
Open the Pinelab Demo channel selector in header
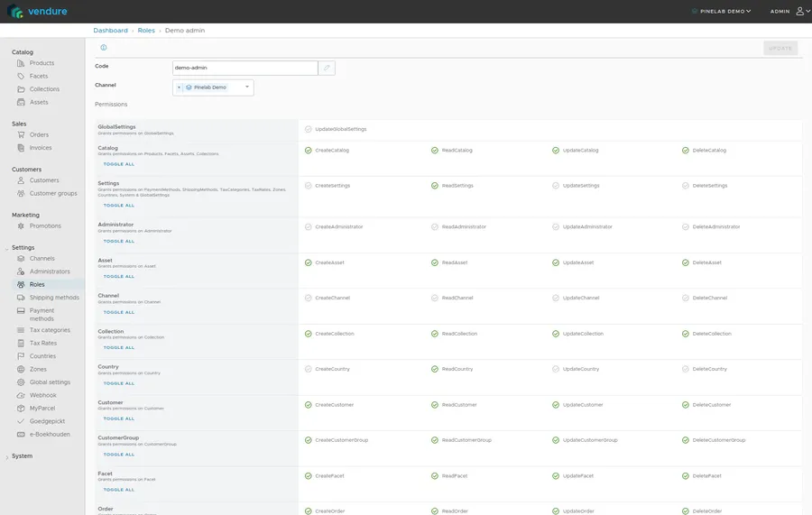(x=721, y=12)
